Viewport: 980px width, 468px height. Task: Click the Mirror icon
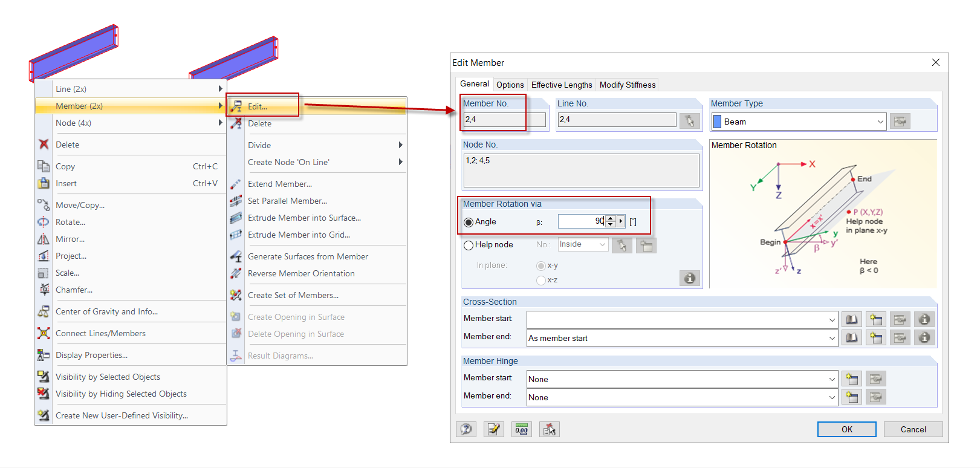click(x=44, y=239)
